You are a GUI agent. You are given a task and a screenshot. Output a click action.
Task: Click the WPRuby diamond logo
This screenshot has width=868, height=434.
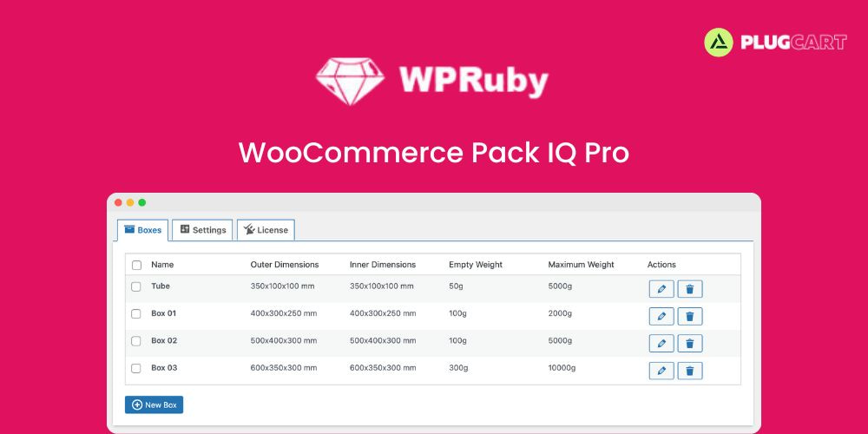(349, 80)
